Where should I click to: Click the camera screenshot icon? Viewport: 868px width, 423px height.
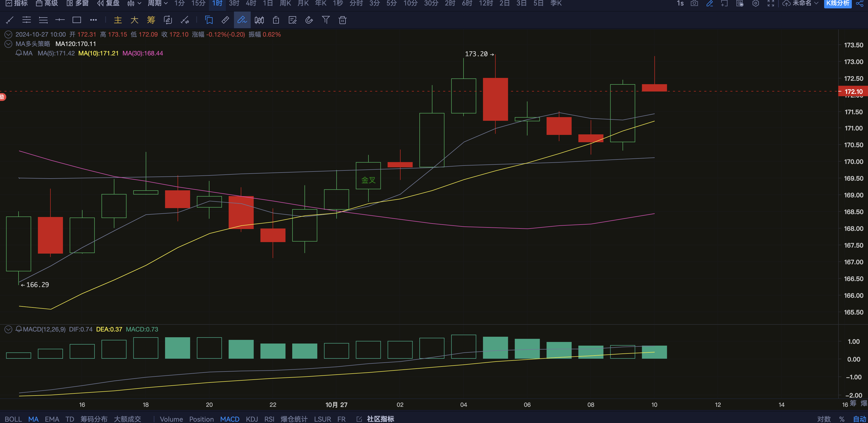(x=694, y=3)
